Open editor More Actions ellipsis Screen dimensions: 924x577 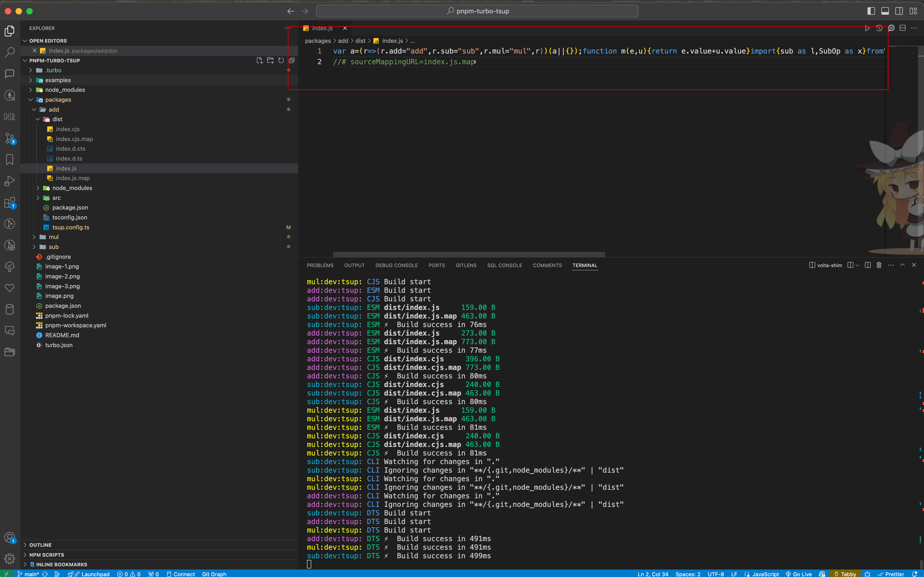click(914, 28)
